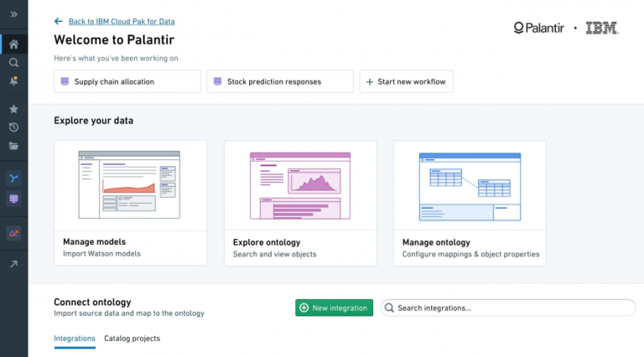Open the blue branch icon in sidebar

14,178
